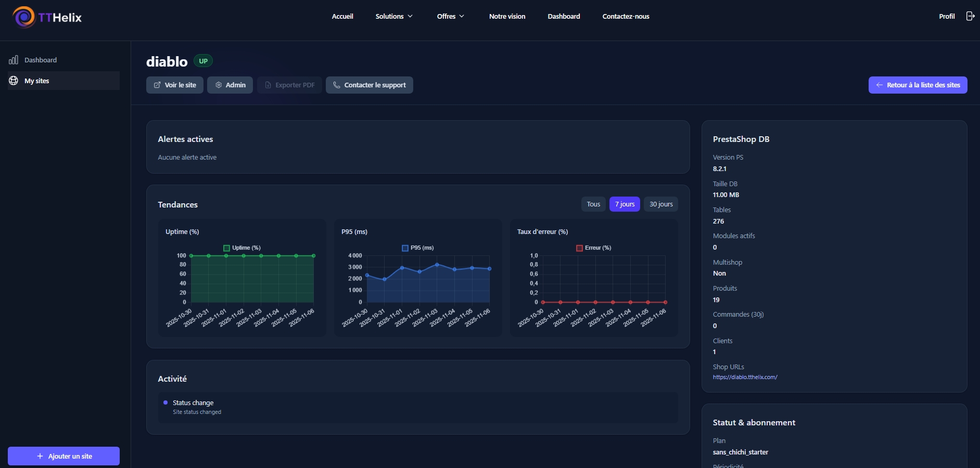Click the 'Site status changed' description
Screen dimensions: 980x468
click(197, 412)
